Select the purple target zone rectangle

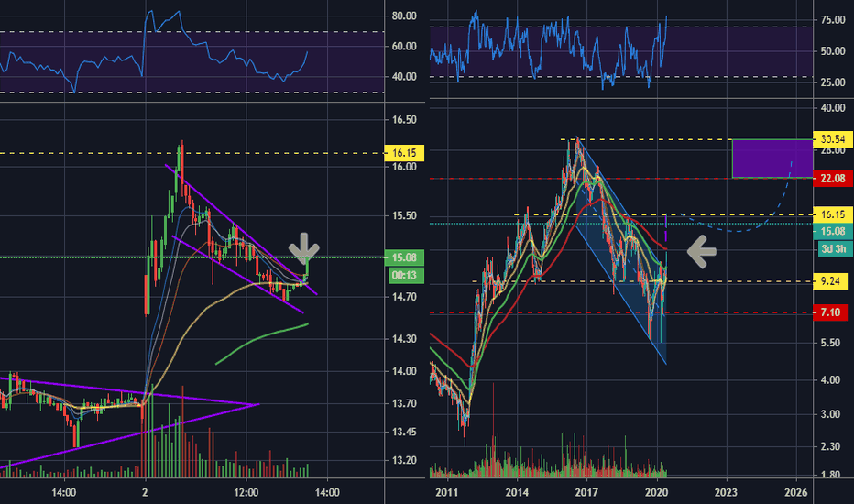(x=772, y=159)
